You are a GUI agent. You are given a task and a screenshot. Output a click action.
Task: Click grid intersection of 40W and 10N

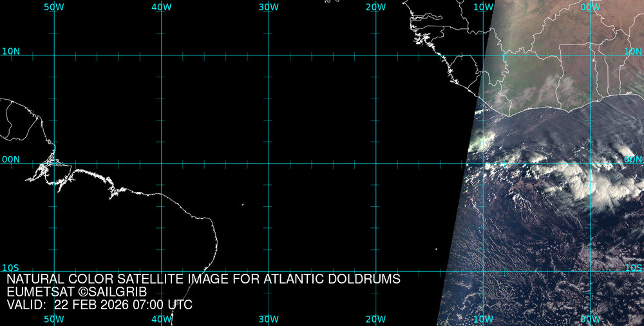(161, 55)
